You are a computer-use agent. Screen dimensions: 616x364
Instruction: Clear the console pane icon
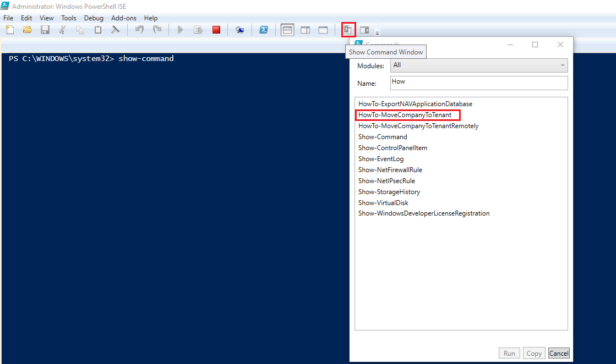click(115, 30)
